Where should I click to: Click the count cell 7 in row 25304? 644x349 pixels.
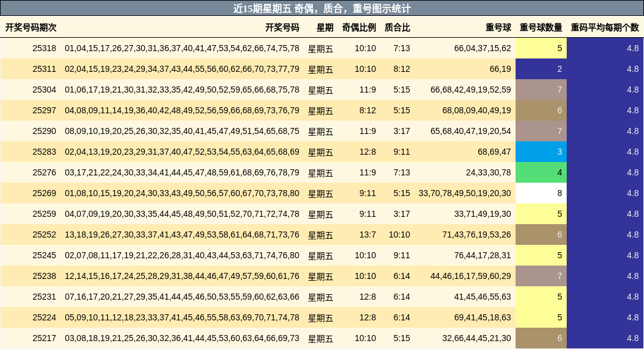tap(541, 90)
